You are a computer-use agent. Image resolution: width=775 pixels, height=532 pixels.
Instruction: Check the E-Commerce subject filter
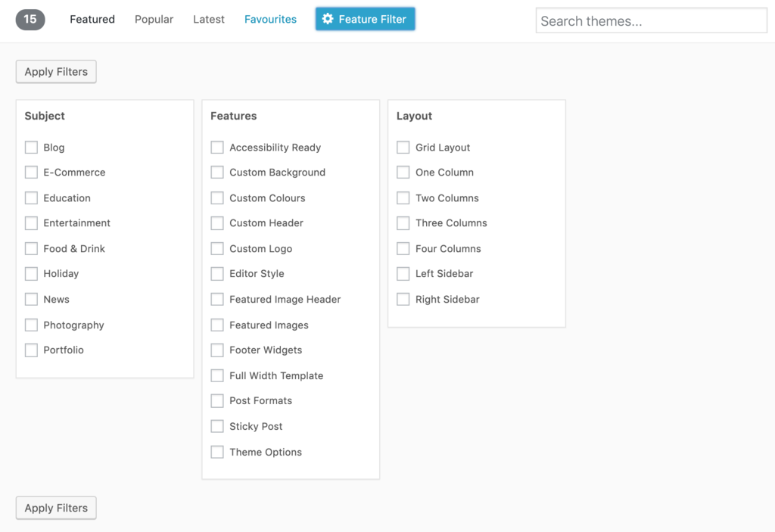point(31,172)
